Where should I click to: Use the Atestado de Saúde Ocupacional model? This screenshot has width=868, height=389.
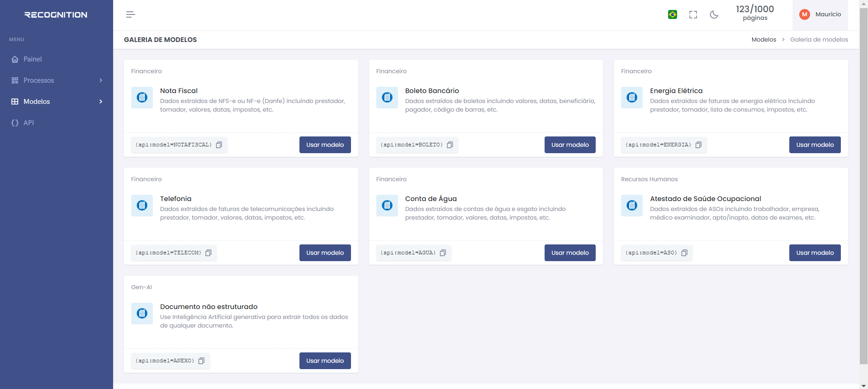815,253
